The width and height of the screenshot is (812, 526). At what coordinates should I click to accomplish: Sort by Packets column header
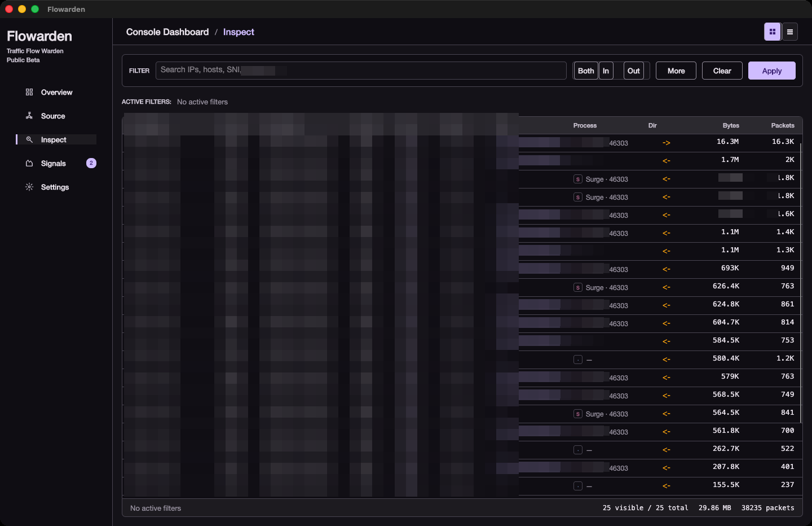coord(783,125)
